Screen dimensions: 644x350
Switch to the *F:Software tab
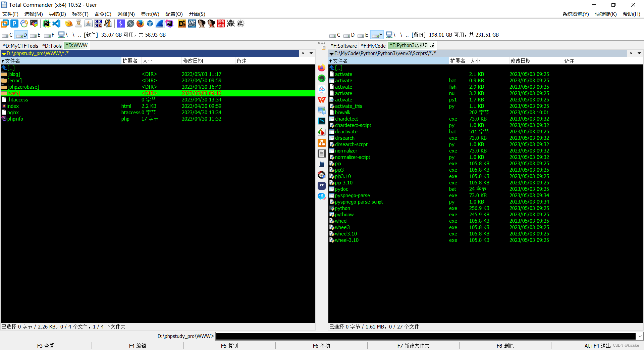tap(343, 46)
